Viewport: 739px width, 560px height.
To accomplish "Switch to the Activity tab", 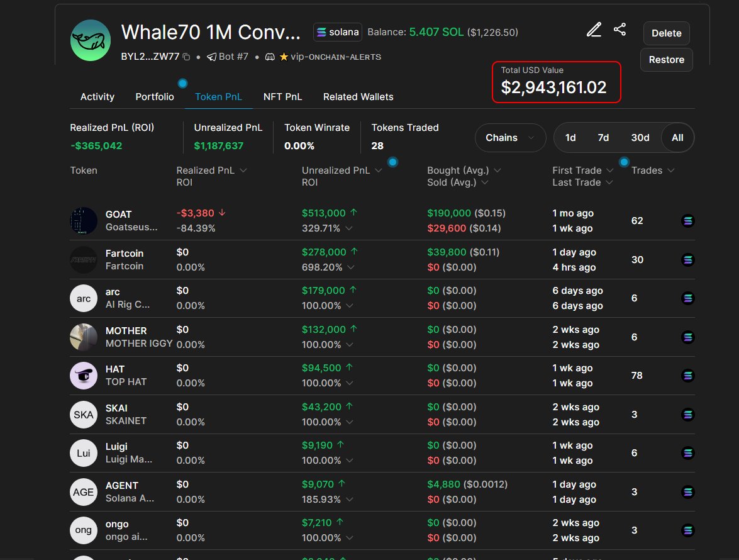I will (97, 97).
